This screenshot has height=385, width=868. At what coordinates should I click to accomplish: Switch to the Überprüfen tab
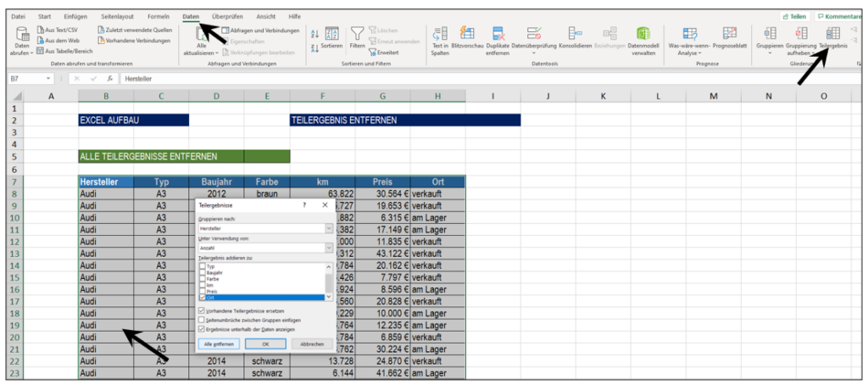click(227, 17)
